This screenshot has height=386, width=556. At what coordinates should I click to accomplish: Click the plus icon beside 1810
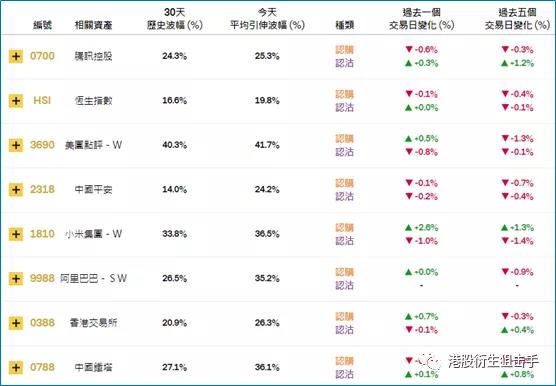[x=16, y=234]
